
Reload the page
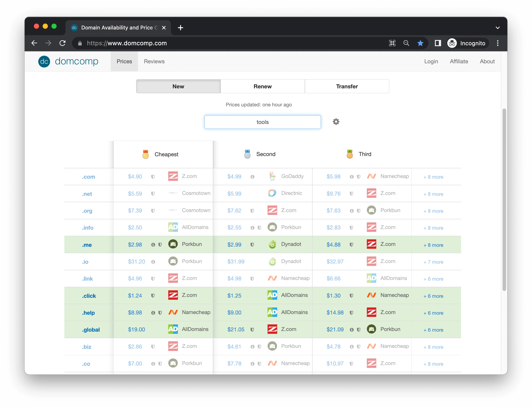point(62,43)
